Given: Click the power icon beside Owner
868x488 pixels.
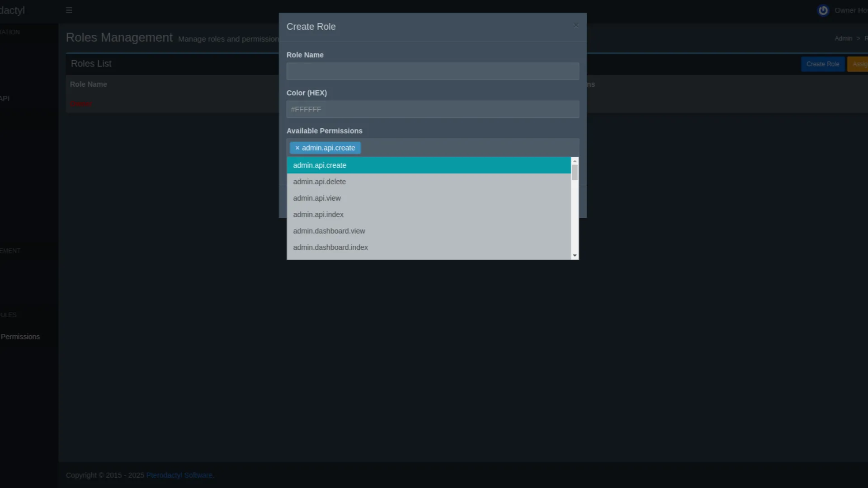Looking at the screenshot, I should click(x=823, y=10).
